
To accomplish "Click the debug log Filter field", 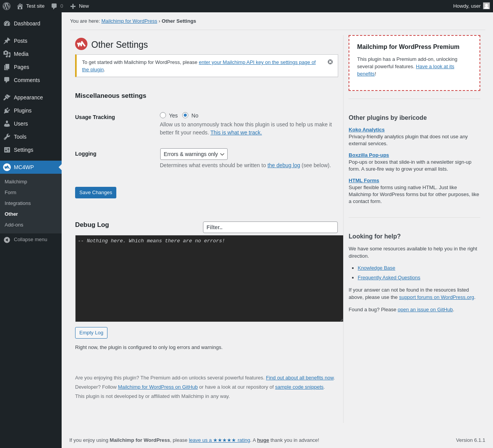I will [270, 227].
